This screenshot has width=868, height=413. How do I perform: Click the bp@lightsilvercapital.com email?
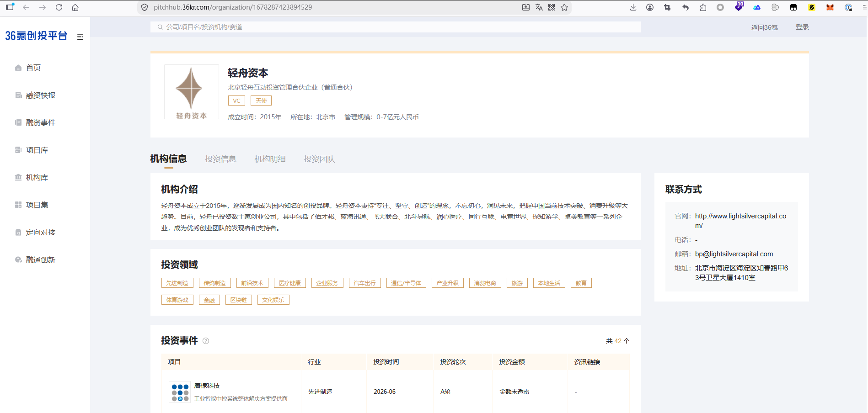click(734, 254)
